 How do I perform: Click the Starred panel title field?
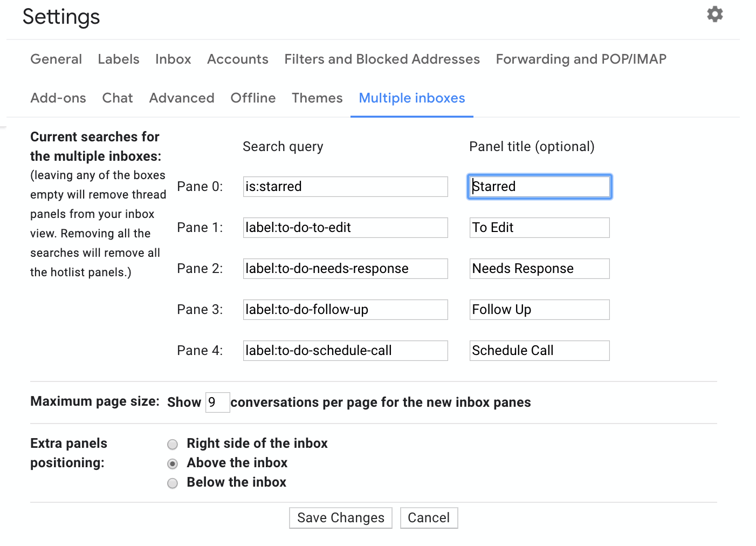click(540, 187)
